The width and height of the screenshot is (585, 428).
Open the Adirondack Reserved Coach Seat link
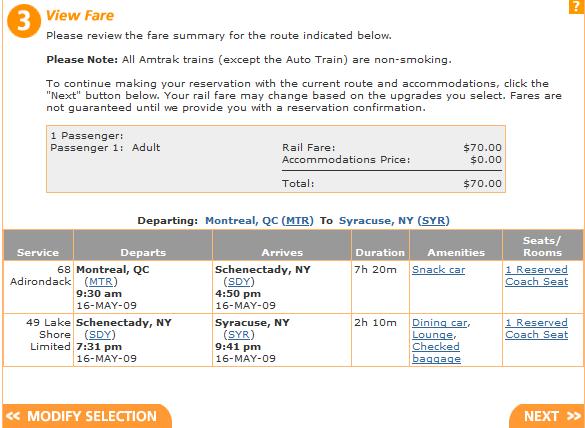tap(536, 275)
